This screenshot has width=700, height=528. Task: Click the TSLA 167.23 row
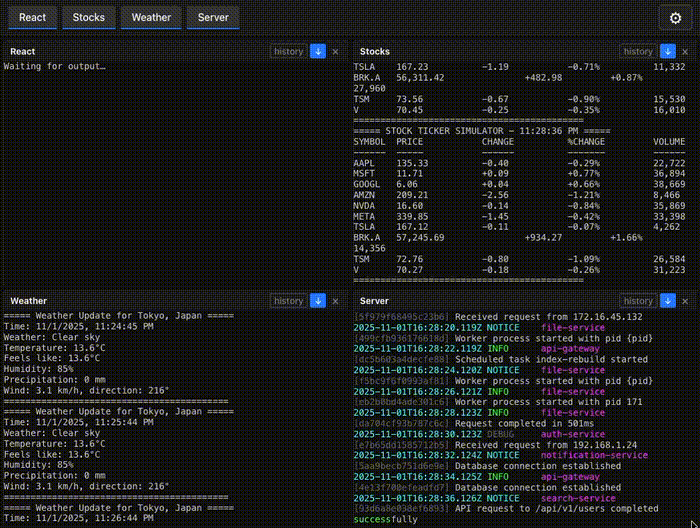(x=519, y=67)
